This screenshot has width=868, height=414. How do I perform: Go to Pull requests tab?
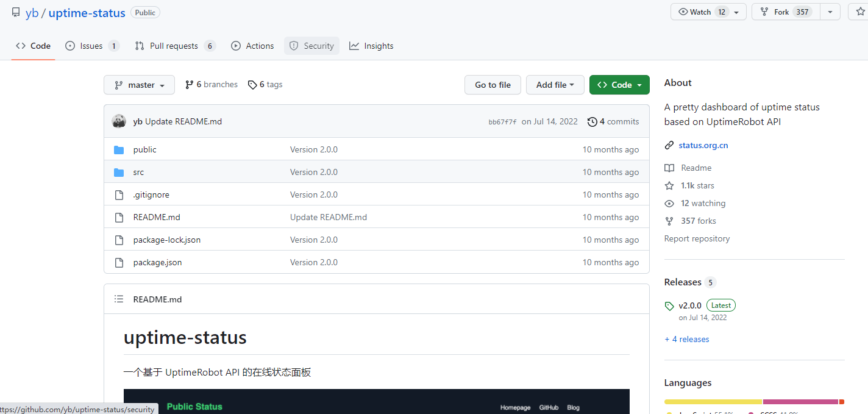point(176,46)
